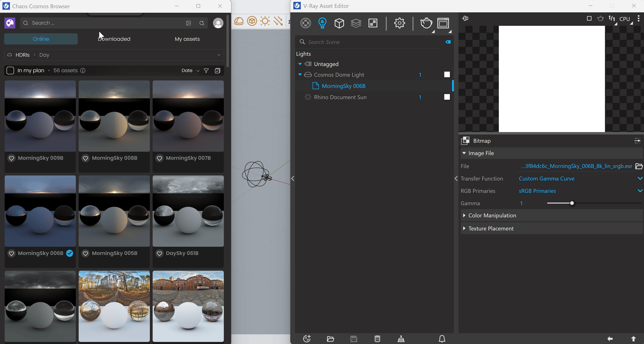The height and width of the screenshot is (344, 644).
Task: Favorite MorningSky 005B with heart icon
Action: [85, 253]
